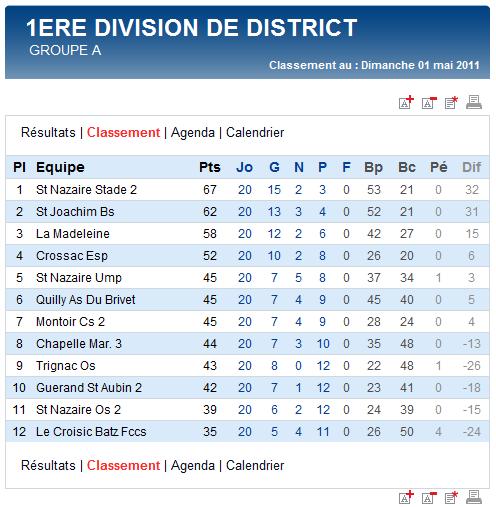The width and height of the screenshot is (496, 507).
Task: Click the Pts column header
Action: (210, 167)
